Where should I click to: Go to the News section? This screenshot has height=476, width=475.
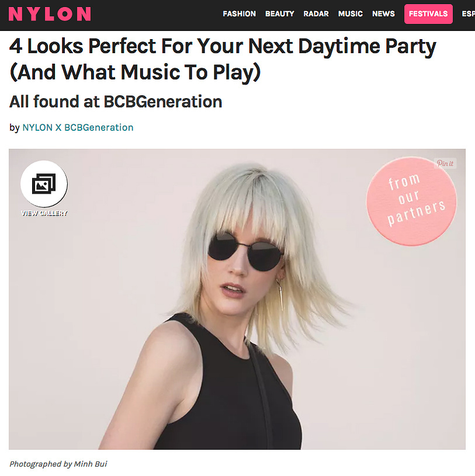coord(384,14)
